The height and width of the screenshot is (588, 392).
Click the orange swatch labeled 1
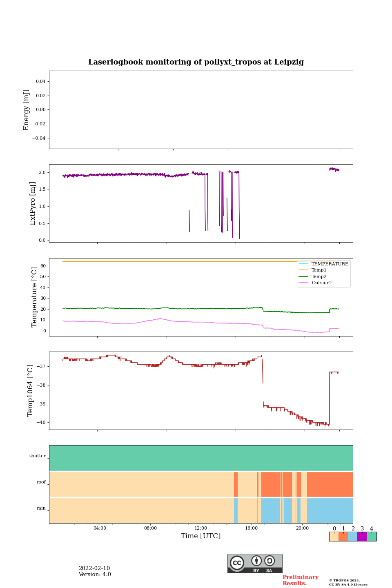(x=343, y=537)
